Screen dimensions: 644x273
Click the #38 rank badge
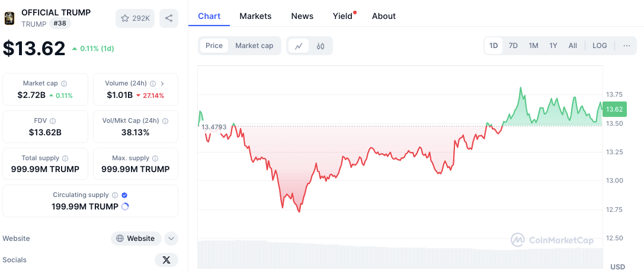coord(60,24)
